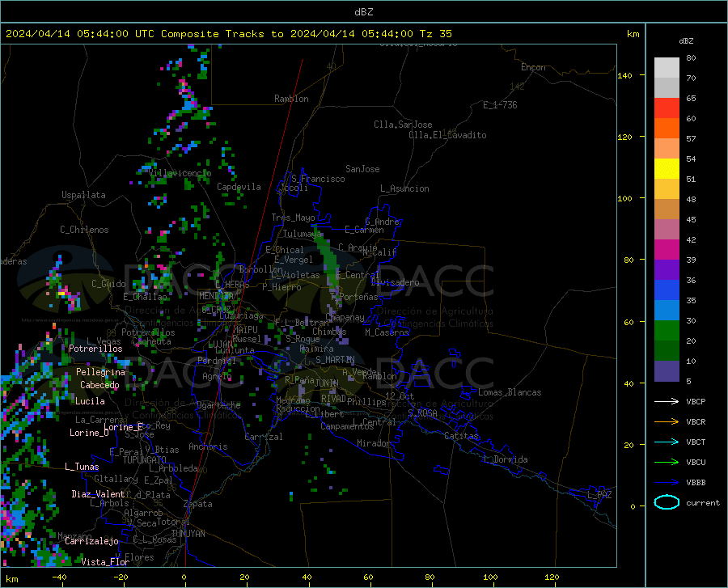The height and width of the screenshot is (588, 728).
Task: Click the 'L_Asuncion' map label
Action: (404, 188)
